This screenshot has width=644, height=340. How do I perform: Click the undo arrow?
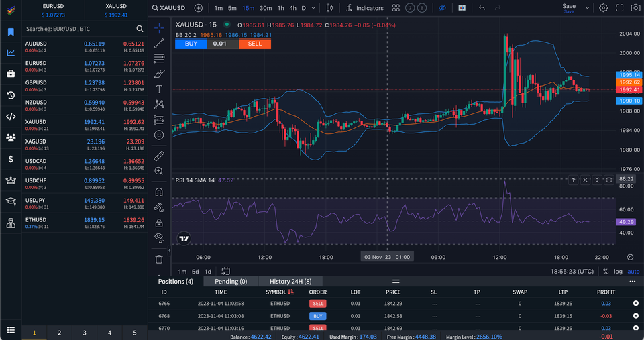pos(482,8)
